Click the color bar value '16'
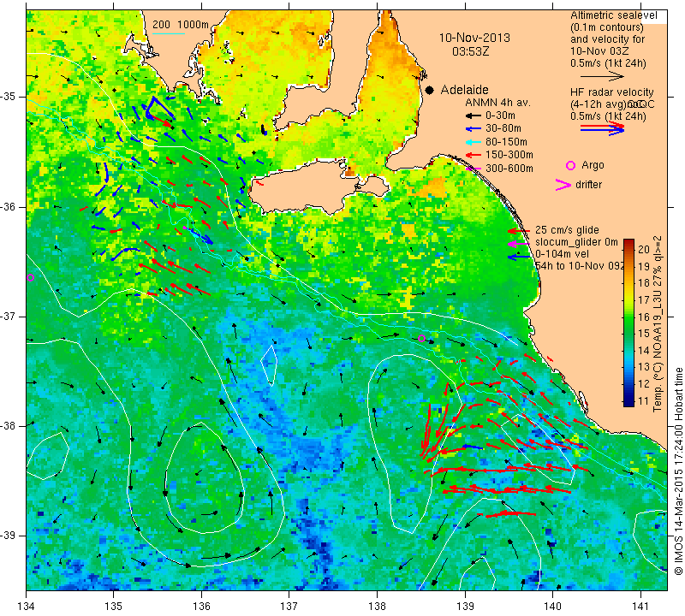 click(x=644, y=317)
